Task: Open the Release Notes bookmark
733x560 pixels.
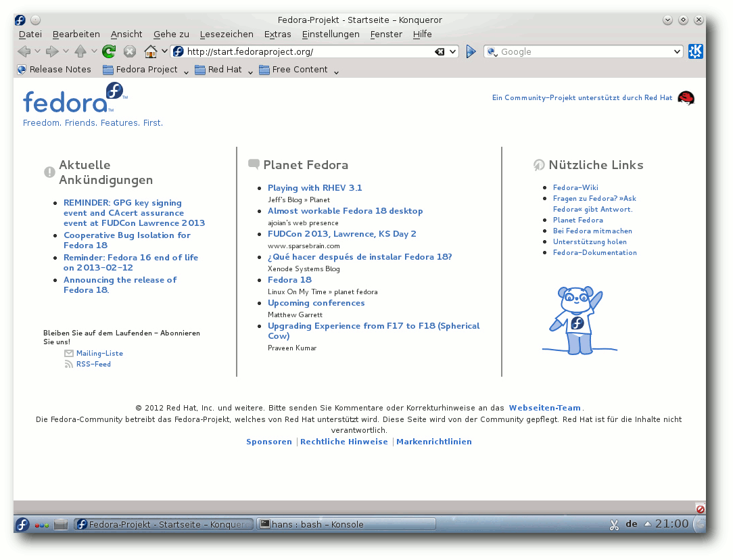Action: (54, 70)
